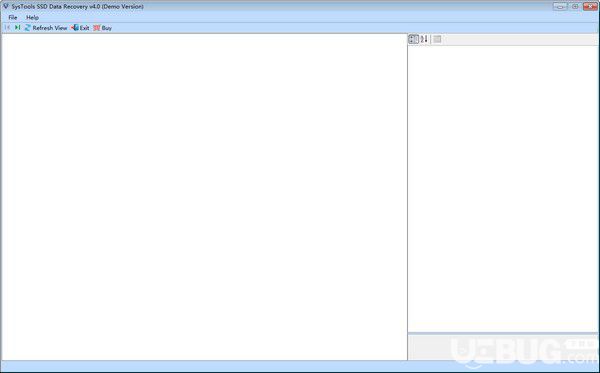Open the Help menu
The image size is (600, 373).
coord(32,18)
